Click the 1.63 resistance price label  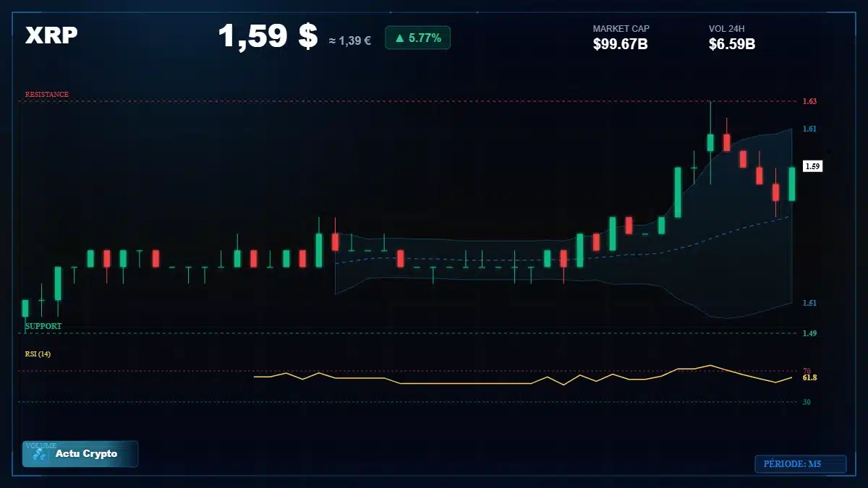pyautogui.click(x=809, y=101)
